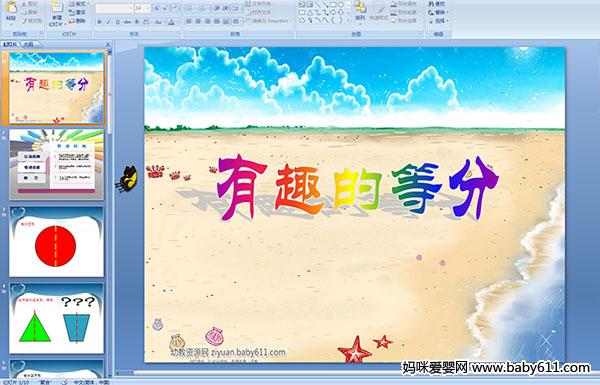The width and height of the screenshot is (600, 385).
Task: Click the New Slide icon
Action: coord(57,8)
